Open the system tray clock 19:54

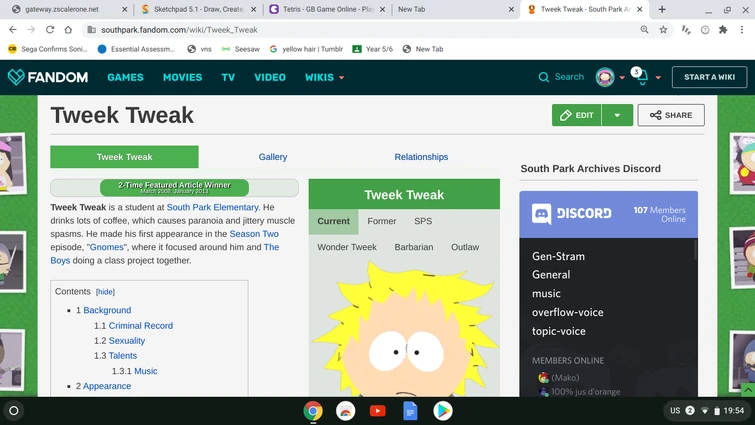(x=733, y=411)
